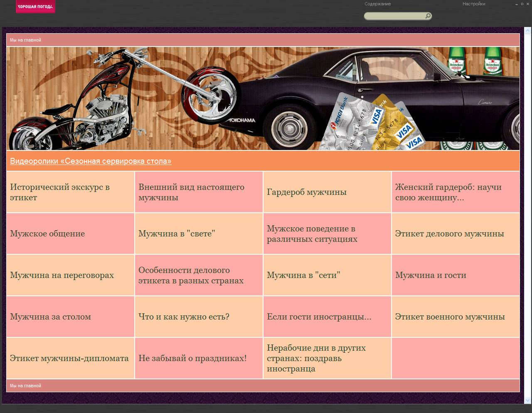Click the top Мы на главной breadcrumb
The image size is (532, 413).
click(26, 40)
